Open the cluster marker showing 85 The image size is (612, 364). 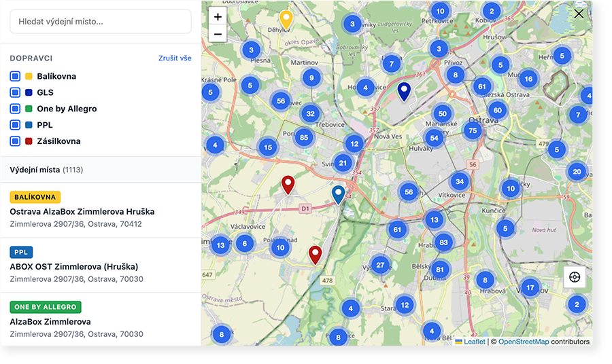[304, 137]
